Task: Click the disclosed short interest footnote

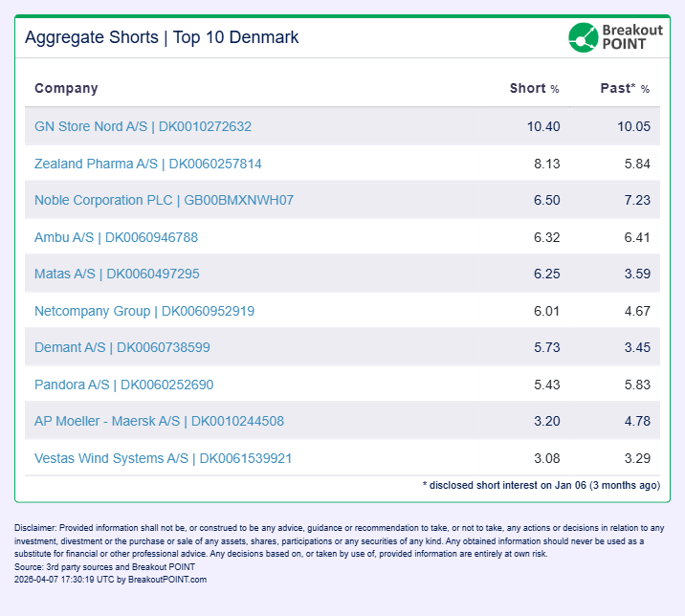Action: (541, 485)
